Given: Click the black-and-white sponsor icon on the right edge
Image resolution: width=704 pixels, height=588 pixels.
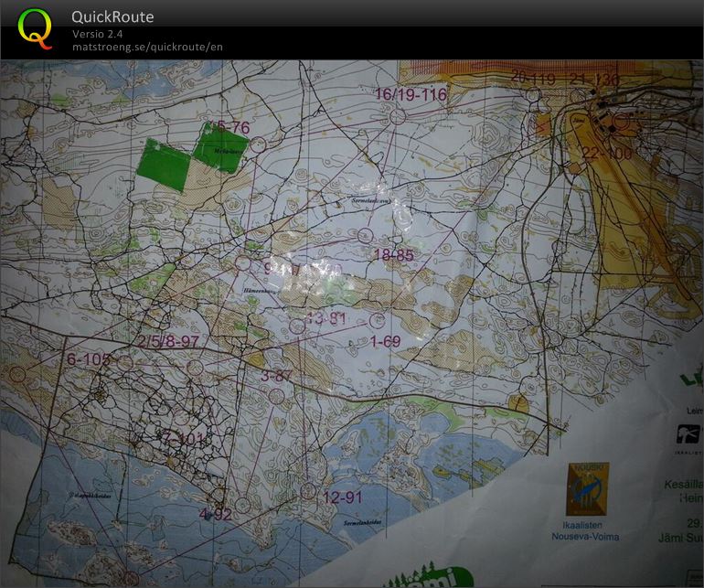Looking at the screenshot, I should point(688,433).
